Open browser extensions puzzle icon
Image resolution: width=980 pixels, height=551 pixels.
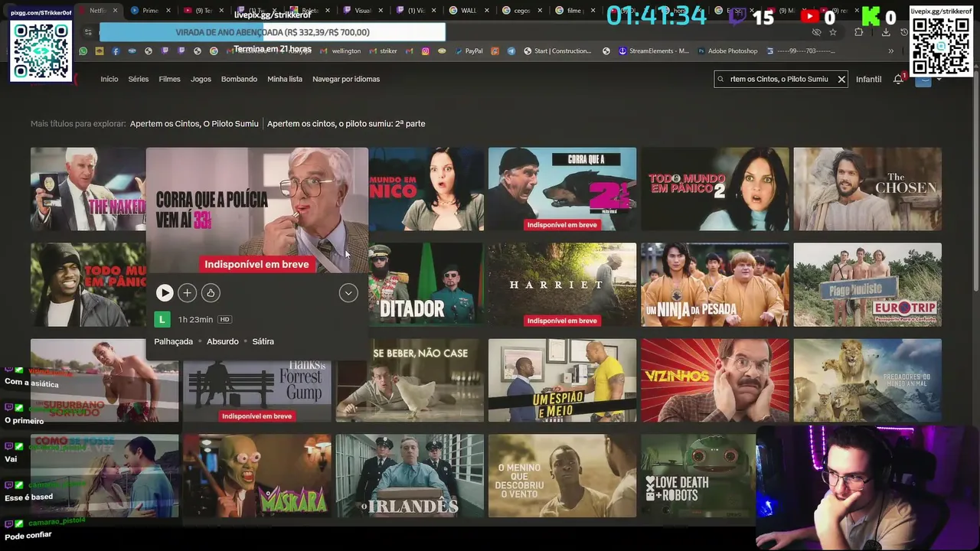tap(858, 32)
